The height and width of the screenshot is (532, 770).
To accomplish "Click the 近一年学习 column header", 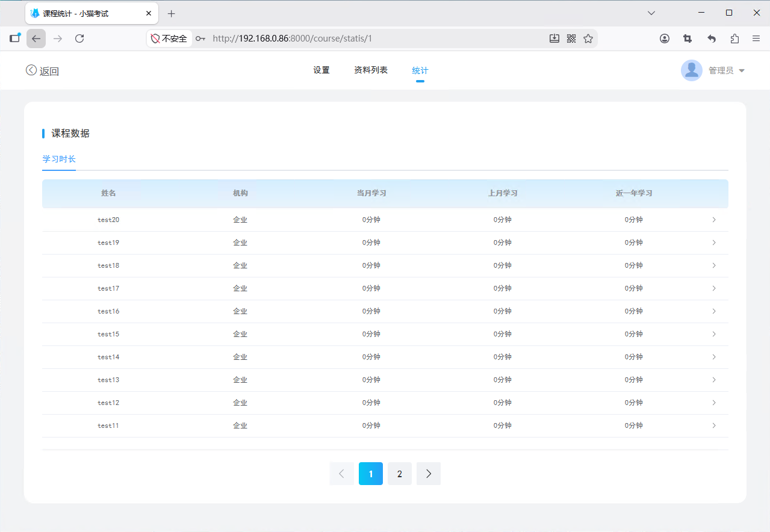I will [634, 193].
